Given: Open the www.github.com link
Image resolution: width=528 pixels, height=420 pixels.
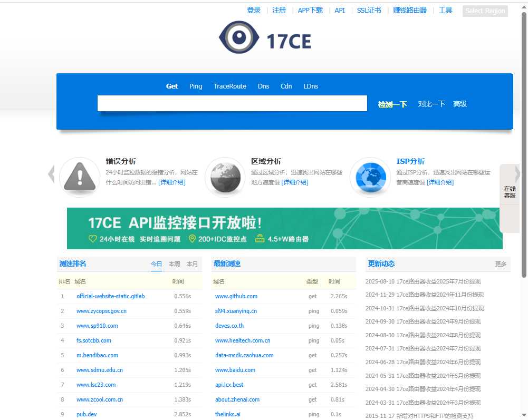Looking at the screenshot, I should (x=236, y=296).
